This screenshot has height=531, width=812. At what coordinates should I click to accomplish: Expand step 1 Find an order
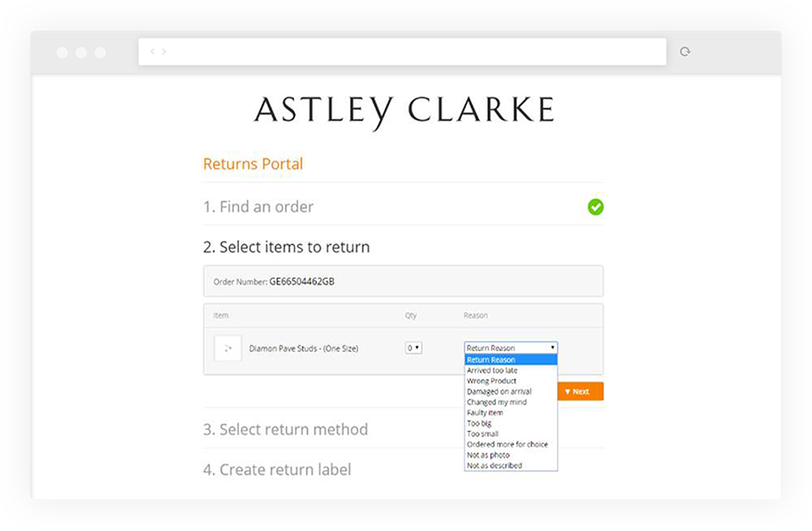tap(259, 207)
